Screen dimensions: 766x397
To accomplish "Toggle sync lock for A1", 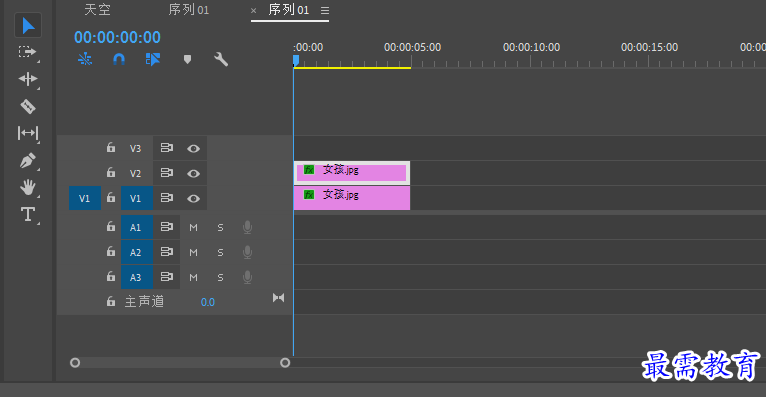I will point(167,227).
